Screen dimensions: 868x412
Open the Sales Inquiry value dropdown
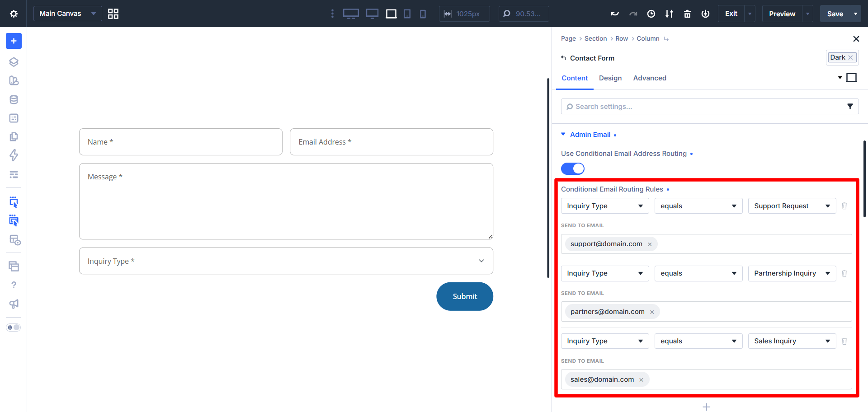[792, 341]
